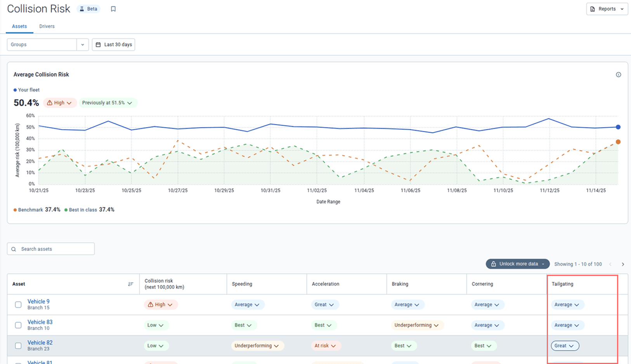
Task: Select the Assets tab
Action: 19,26
